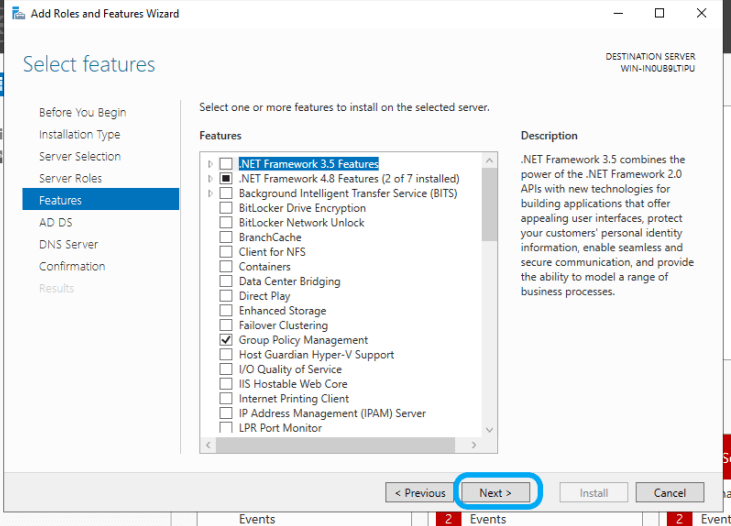Check the Direct Play checkbox
This screenshot has width=731, height=526.
pyautogui.click(x=226, y=296)
